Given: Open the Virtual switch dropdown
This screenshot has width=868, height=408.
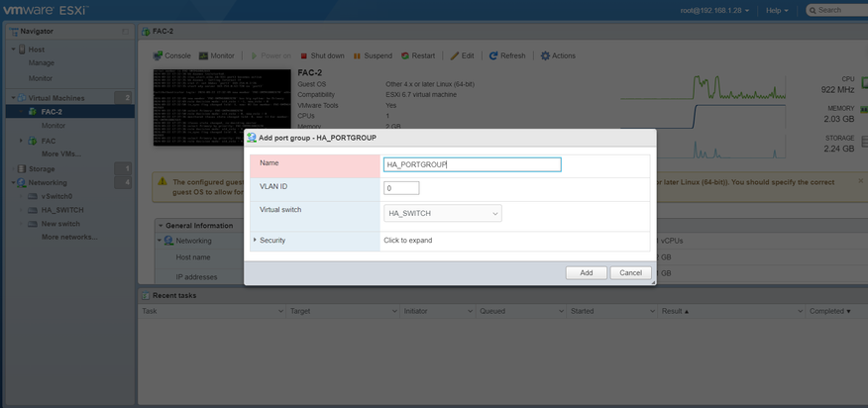Looking at the screenshot, I should pos(443,213).
